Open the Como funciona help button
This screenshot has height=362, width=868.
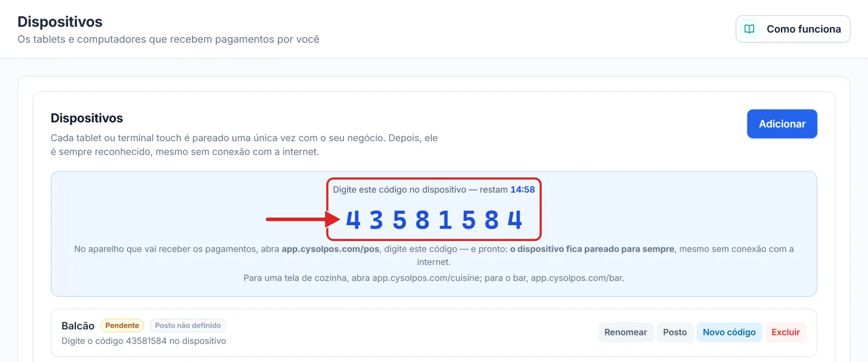tap(793, 29)
